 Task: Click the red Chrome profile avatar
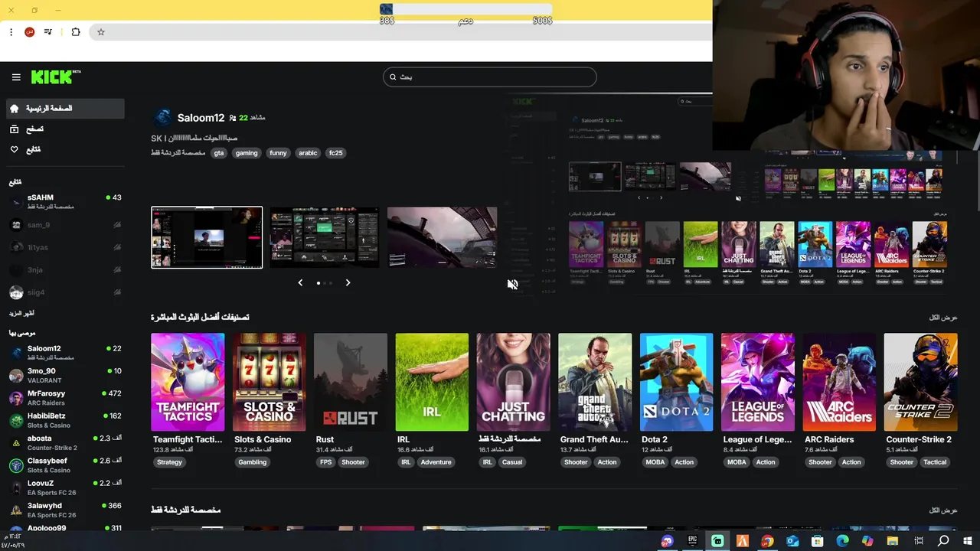(29, 32)
